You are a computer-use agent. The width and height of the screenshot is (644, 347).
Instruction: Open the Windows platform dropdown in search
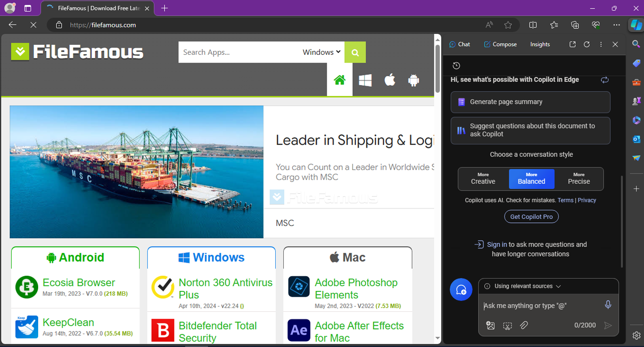pos(322,52)
